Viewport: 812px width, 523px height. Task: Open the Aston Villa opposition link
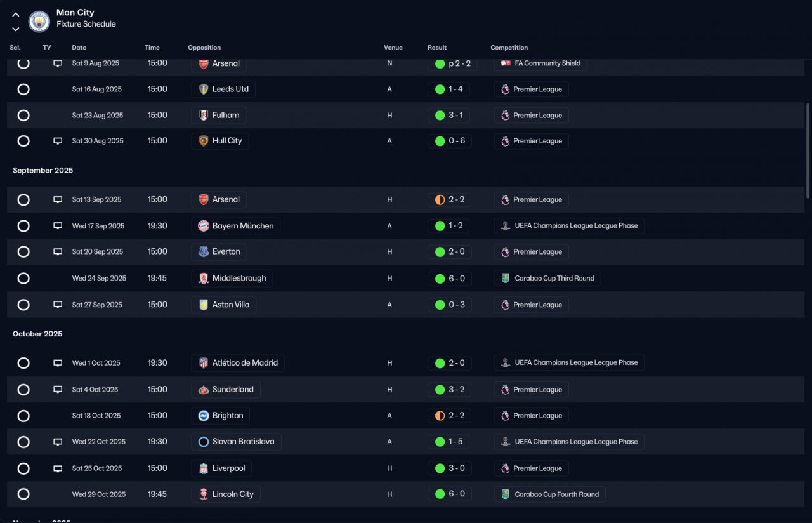pos(224,305)
